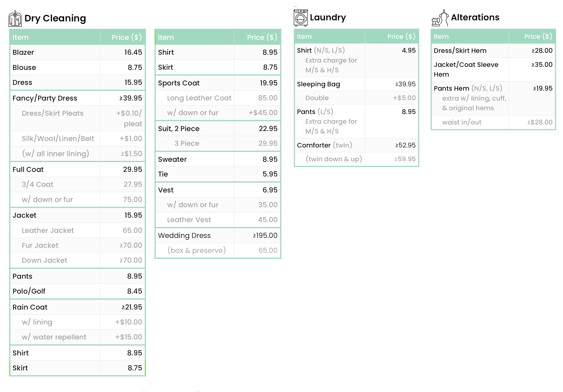The height and width of the screenshot is (392, 563).
Task: Select Jacket/Coat Sleeve Hem alteration
Action: pyautogui.click(x=466, y=69)
